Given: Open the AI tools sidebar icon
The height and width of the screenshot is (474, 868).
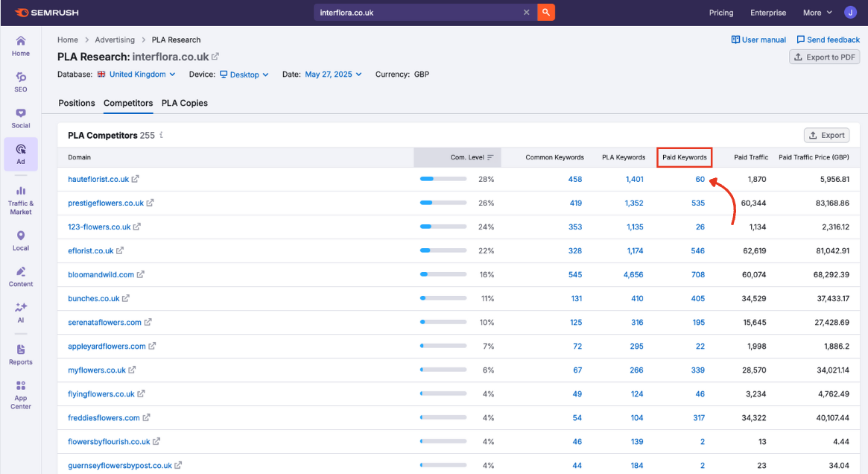Looking at the screenshot, I should [x=21, y=312].
